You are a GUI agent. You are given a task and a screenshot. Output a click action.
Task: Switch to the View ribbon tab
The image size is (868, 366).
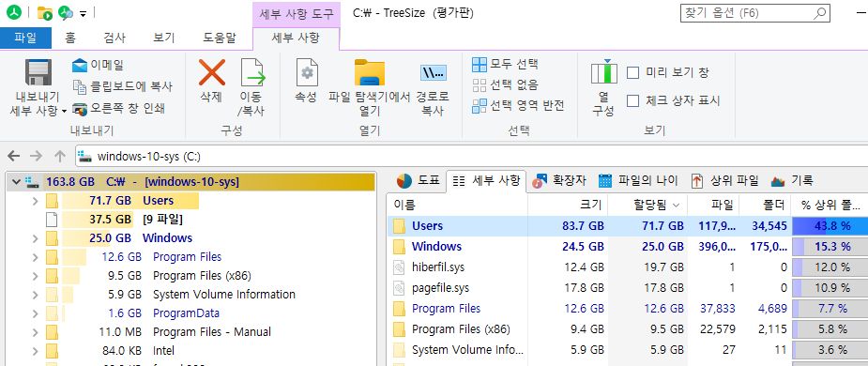(x=164, y=38)
